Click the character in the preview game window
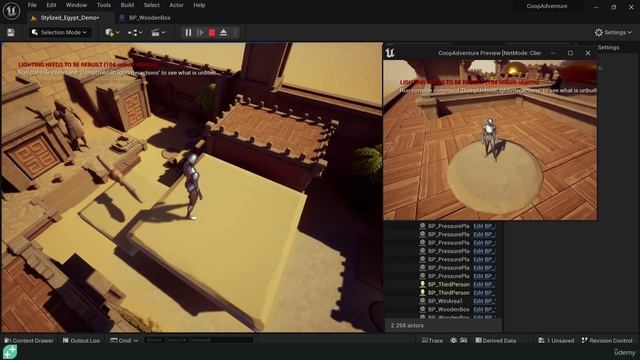The width and height of the screenshot is (640, 360). tap(489, 138)
